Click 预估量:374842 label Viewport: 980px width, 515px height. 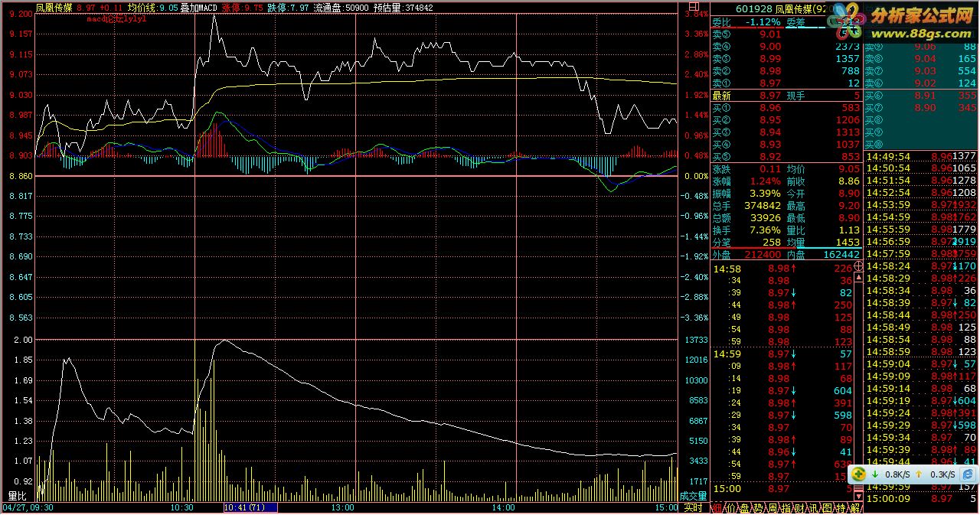pos(403,8)
